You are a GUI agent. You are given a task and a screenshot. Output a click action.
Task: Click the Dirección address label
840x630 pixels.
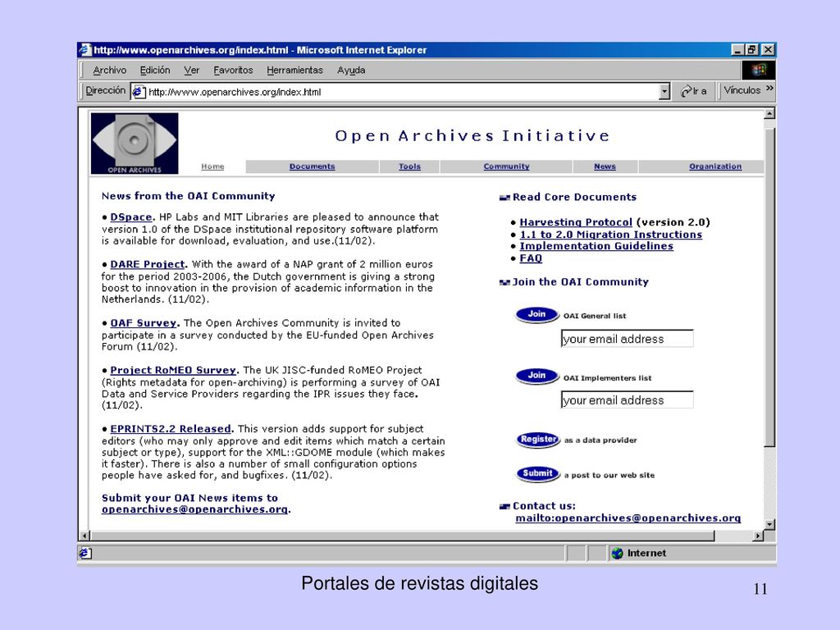pos(106,90)
